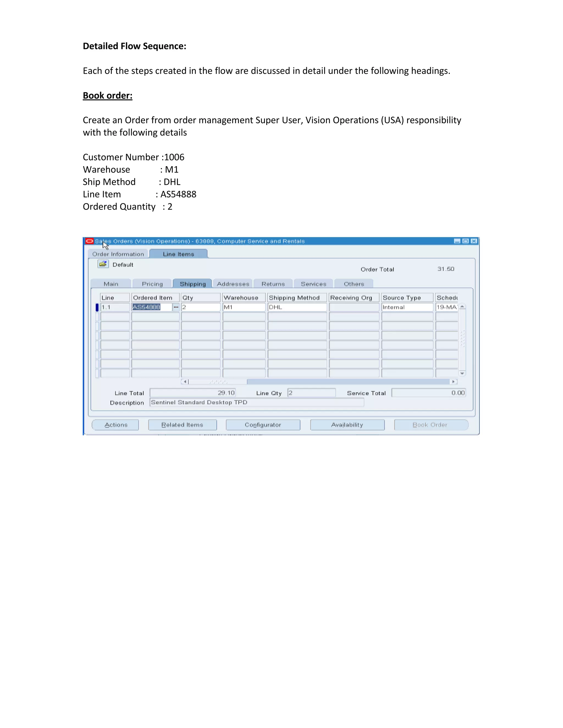
Task: Click the Description field Sentinel Standard Desktop TPD
Action: pos(257,402)
